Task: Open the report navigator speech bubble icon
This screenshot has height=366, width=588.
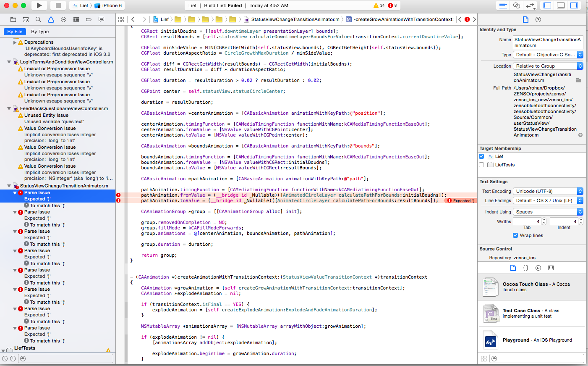Action: 101,19
